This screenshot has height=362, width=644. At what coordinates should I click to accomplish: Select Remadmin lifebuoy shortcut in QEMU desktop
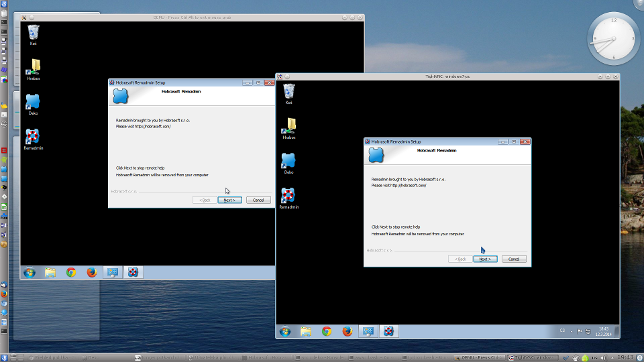[33, 139]
